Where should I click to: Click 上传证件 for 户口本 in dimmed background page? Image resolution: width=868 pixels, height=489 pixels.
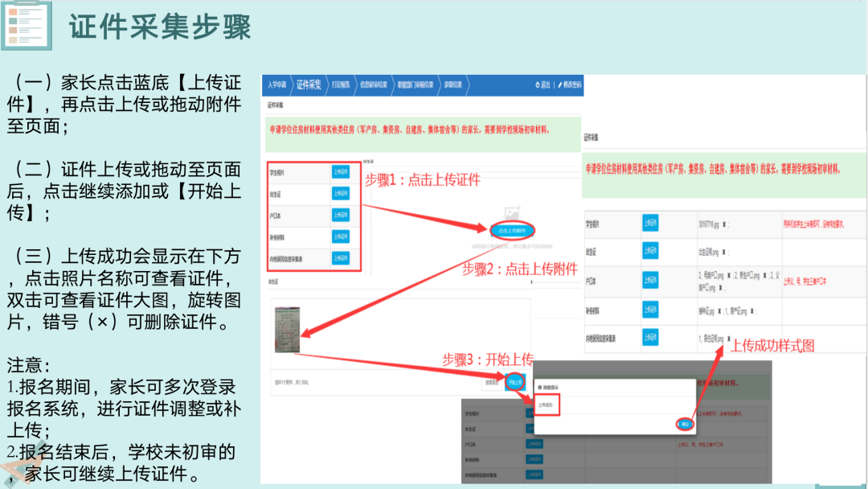pyautogui.click(x=534, y=444)
